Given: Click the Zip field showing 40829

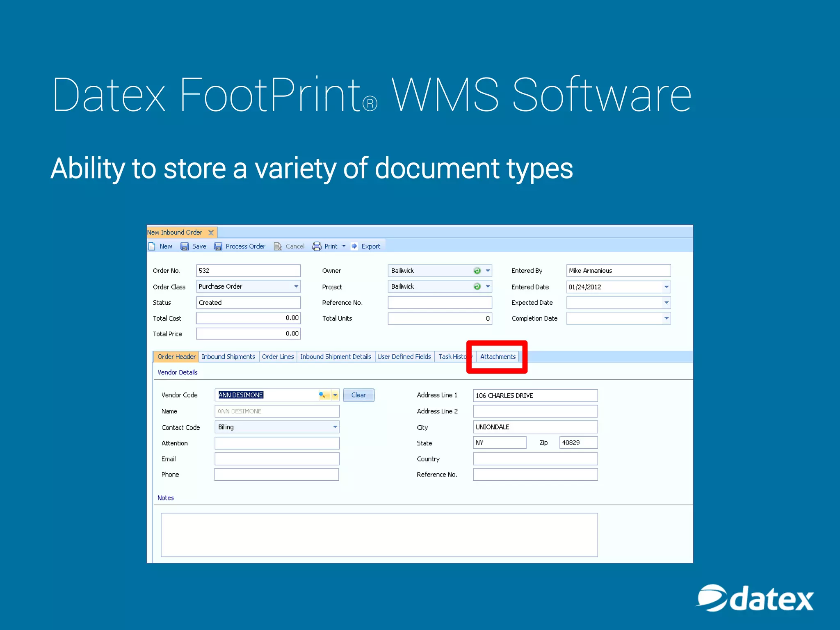Looking at the screenshot, I should [x=579, y=443].
